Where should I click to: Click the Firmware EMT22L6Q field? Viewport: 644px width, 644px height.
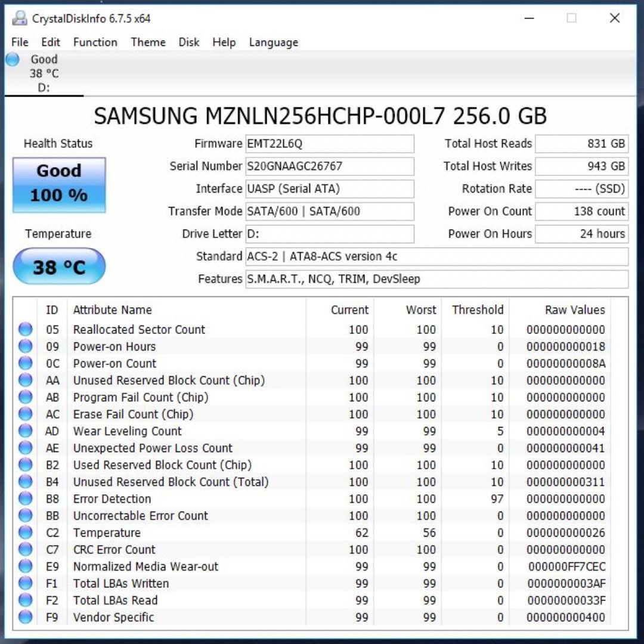(330, 144)
